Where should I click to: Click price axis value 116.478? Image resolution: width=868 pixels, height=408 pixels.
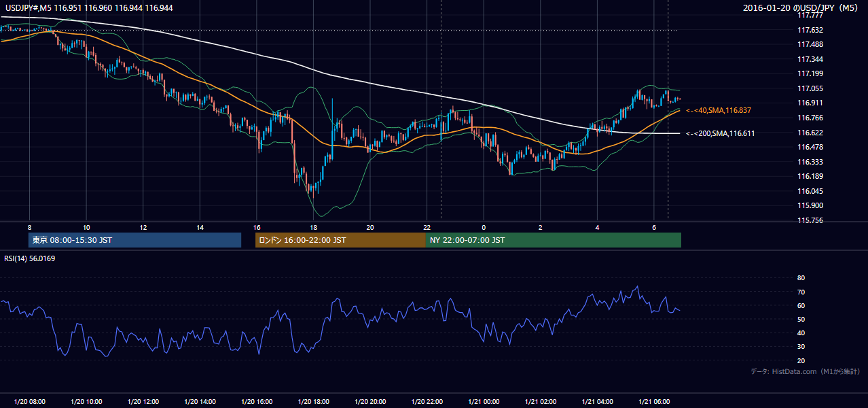pyautogui.click(x=811, y=147)
